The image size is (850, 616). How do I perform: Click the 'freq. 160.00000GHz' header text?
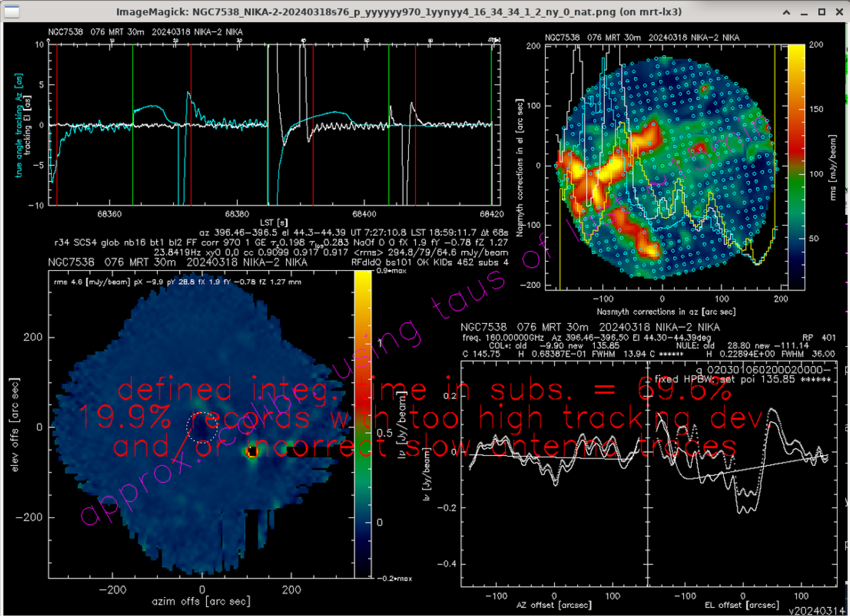tap(503, 337)
